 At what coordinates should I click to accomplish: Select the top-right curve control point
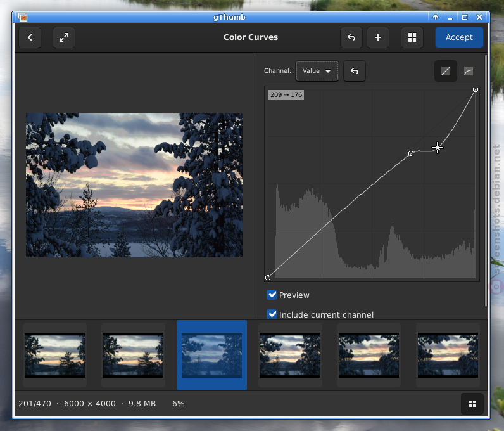[x=476, y=89]
